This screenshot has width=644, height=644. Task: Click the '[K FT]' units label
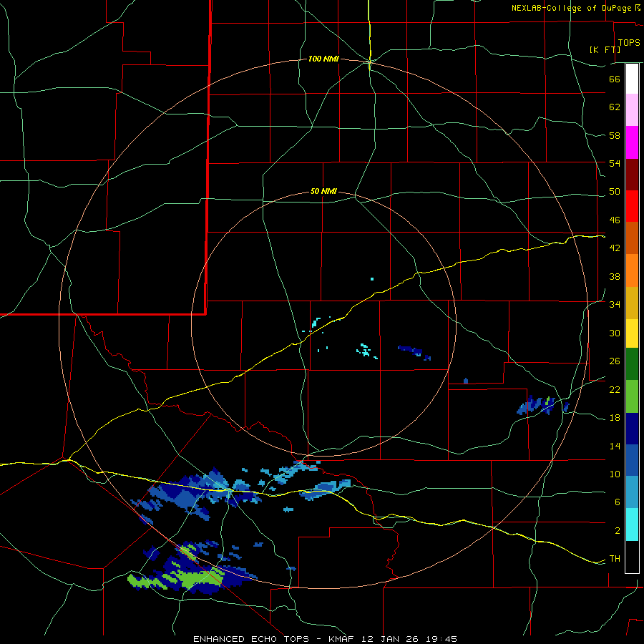pos(605,49)
